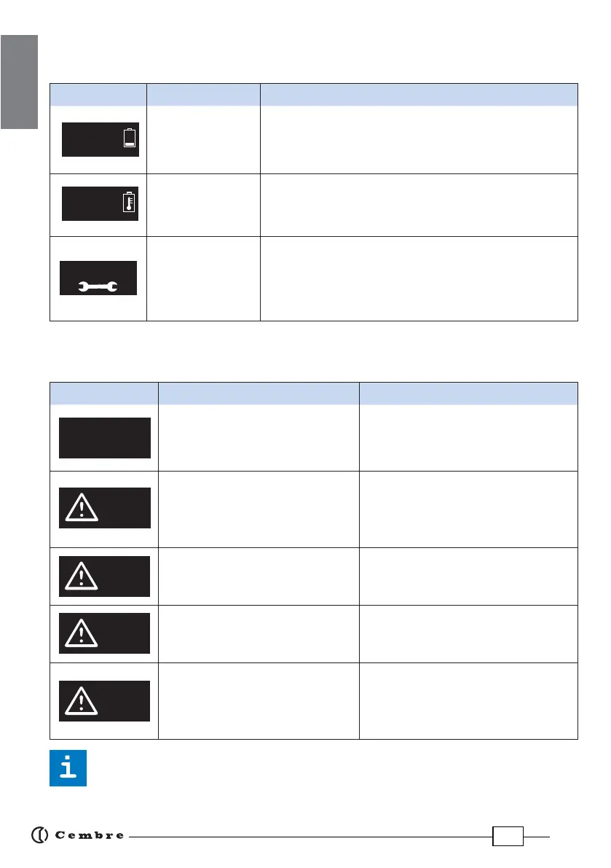The image size is (611, 868).
Task: Click the narrow empty cell beside low battery icon
Action: click(x=203, y=139)
